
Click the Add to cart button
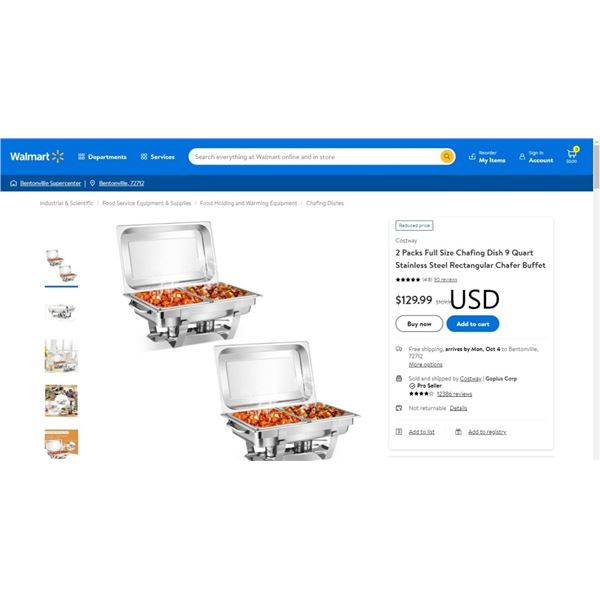tap(473, 324)
